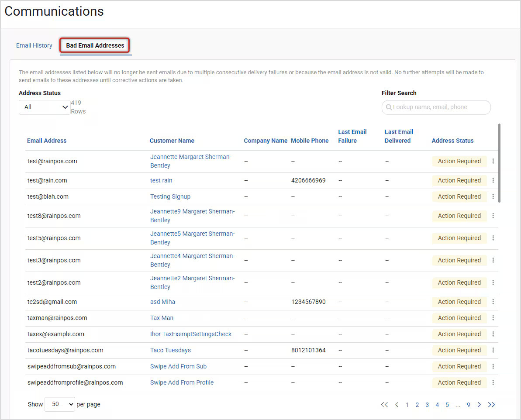Open the Taco Tuesdays customer link
The height and width of the screenshot is (420, 521).
tap(170, 350)
